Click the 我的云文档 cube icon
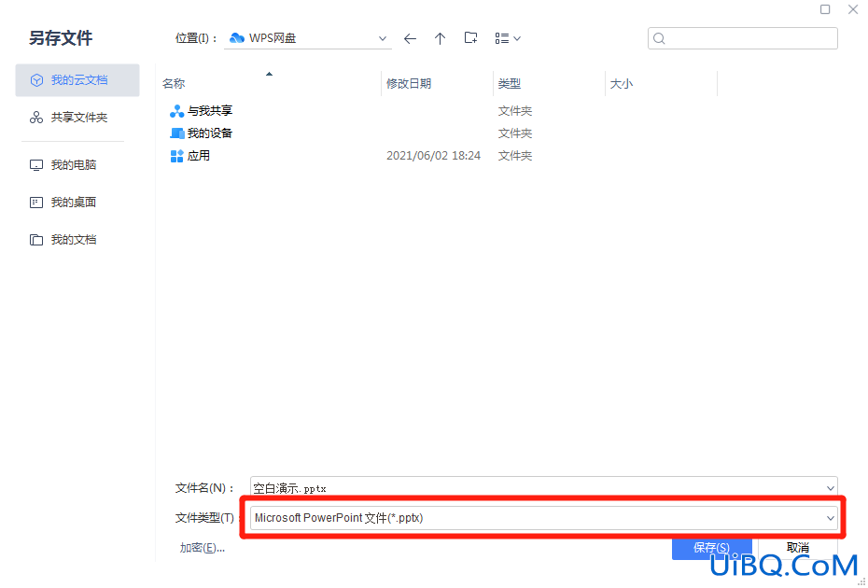The width and height of the screenshot is (868, 588). coord(36,80)
